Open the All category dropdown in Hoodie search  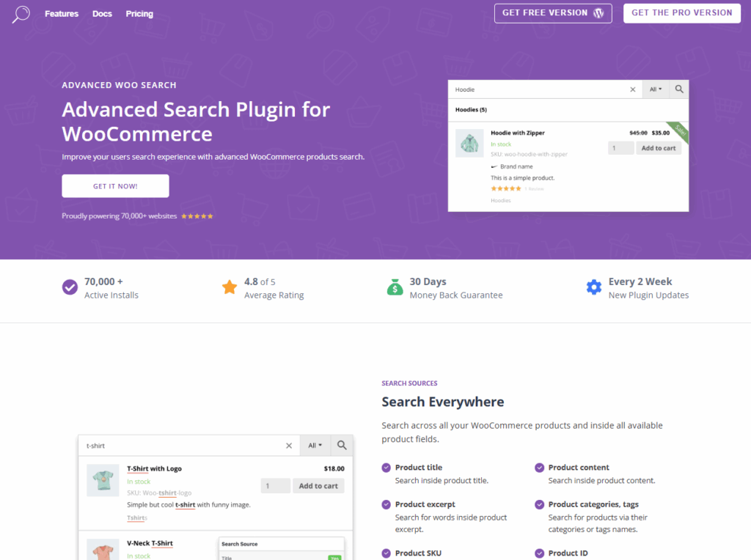click(655, 89)
